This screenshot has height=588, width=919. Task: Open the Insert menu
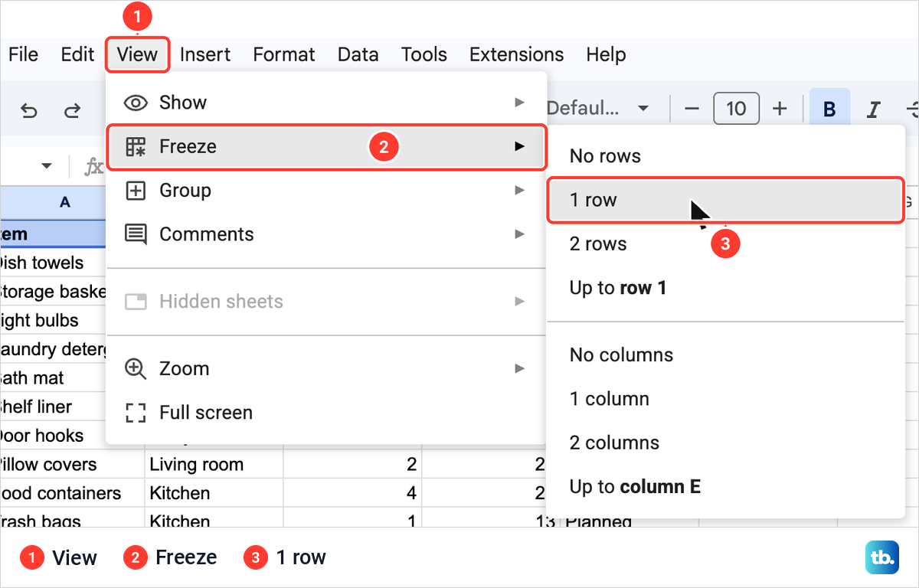click(x=205, y=54)
